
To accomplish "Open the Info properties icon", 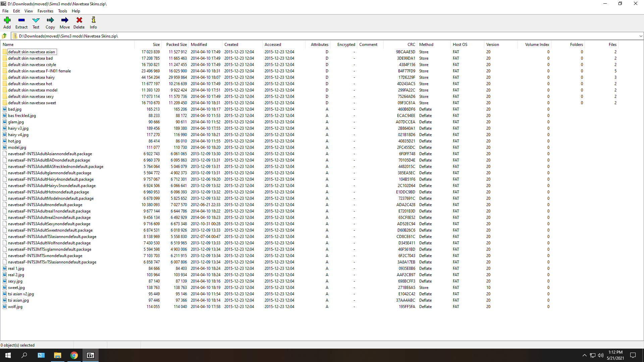I will coord(94,20).
